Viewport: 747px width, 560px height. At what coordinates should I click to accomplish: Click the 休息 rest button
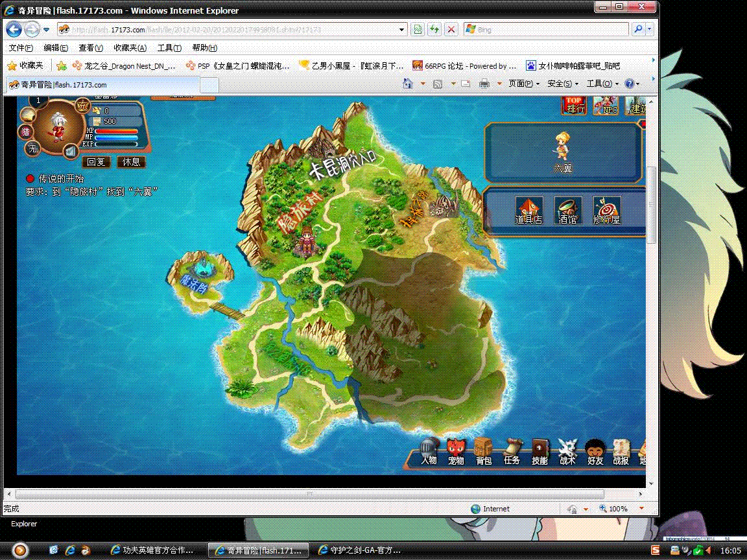[x=131, y=162]
